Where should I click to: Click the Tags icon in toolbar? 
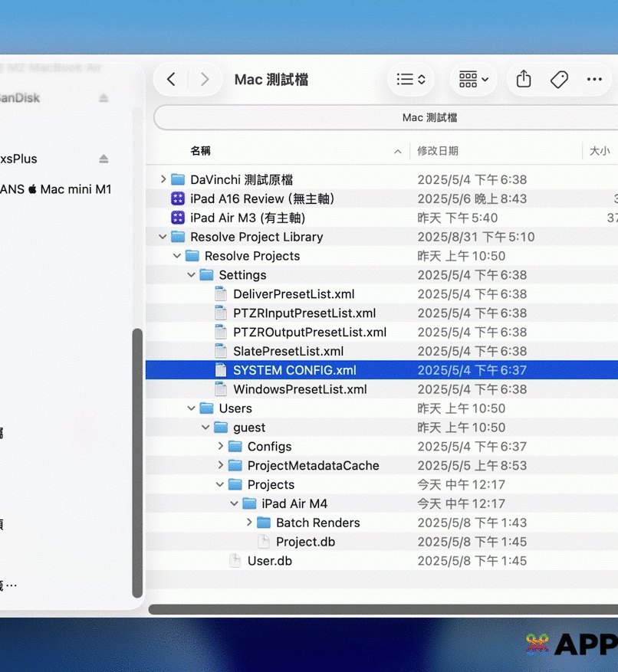(x=559, y=80)
